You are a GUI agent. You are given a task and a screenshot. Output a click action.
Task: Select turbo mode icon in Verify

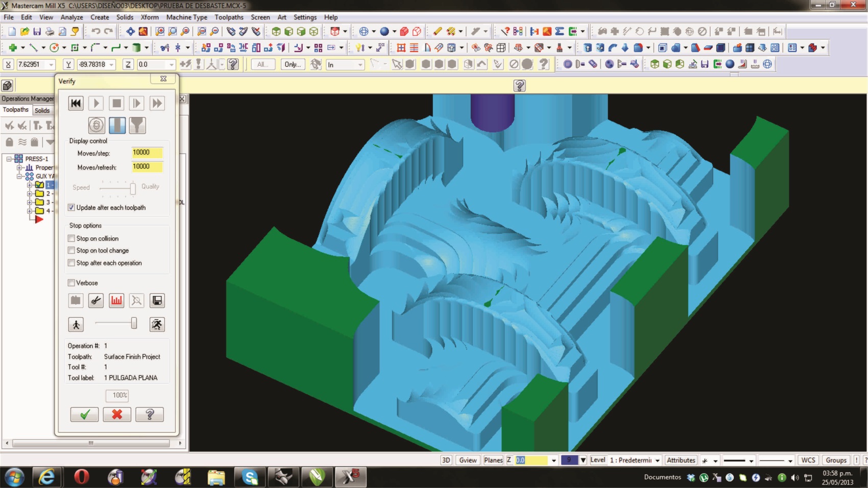[x=97, y=125]
